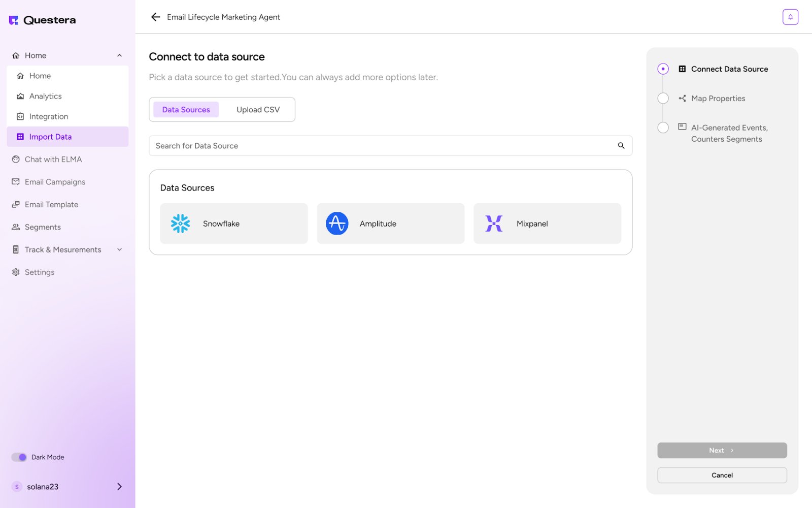Collapse the Home sidebar section
Image resolution: width=812 pixels, height=508 pixels.
(119, 55)
